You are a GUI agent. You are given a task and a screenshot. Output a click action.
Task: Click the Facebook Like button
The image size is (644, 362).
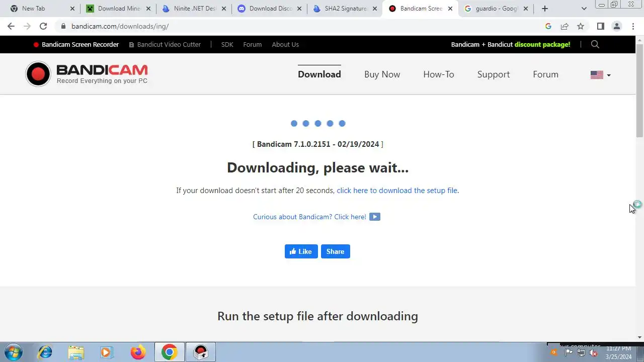pos(301,251)
